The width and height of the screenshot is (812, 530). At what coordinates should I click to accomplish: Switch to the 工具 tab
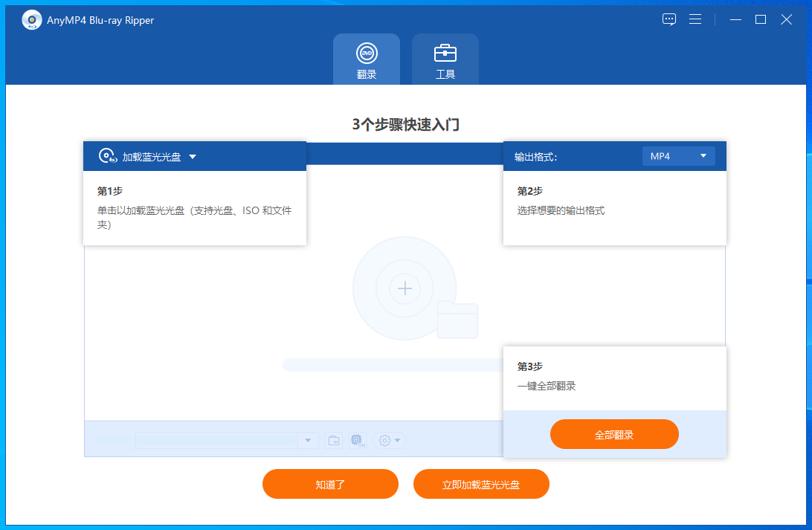pyautogui.click(x=445, y=60)
